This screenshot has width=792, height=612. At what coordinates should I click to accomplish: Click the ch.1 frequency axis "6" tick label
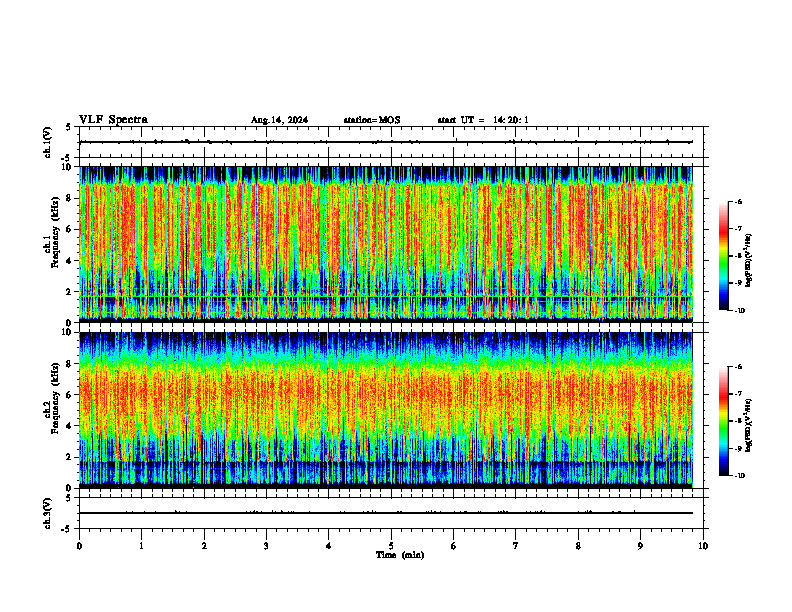(x=71, y=230)
